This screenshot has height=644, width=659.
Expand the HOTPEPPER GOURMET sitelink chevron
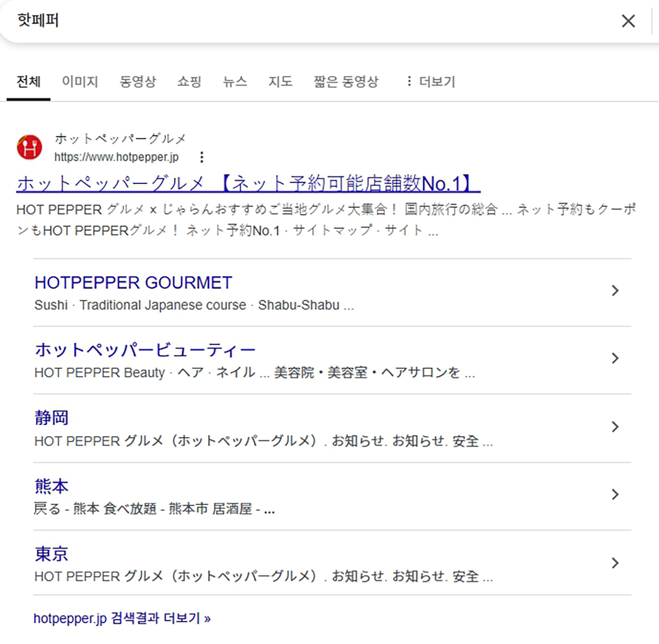tap(614, 291)
